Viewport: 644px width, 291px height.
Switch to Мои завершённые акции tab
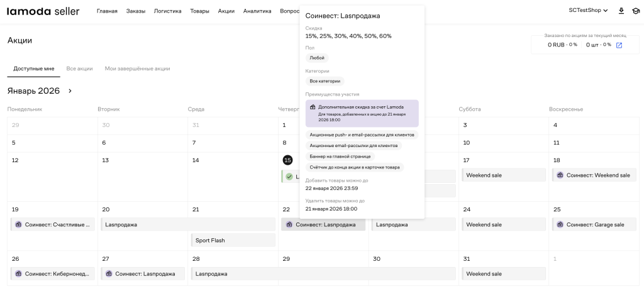point(137,69)
